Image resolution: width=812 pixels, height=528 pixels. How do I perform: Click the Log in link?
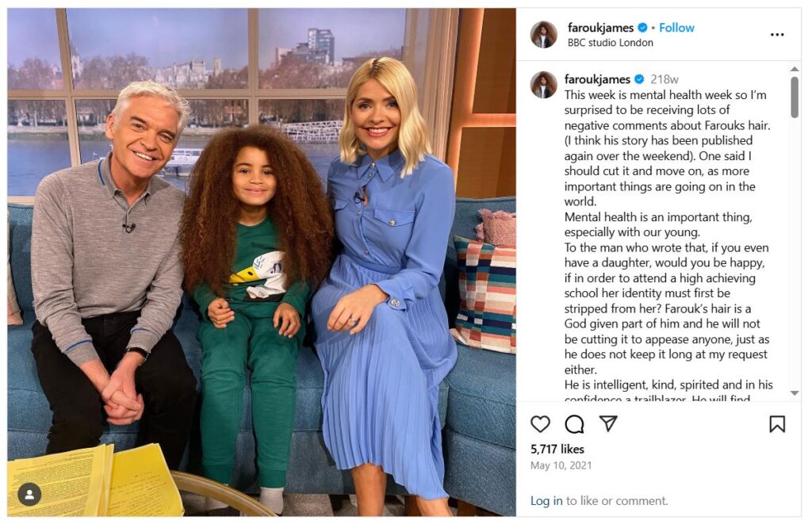pos(546,500)
